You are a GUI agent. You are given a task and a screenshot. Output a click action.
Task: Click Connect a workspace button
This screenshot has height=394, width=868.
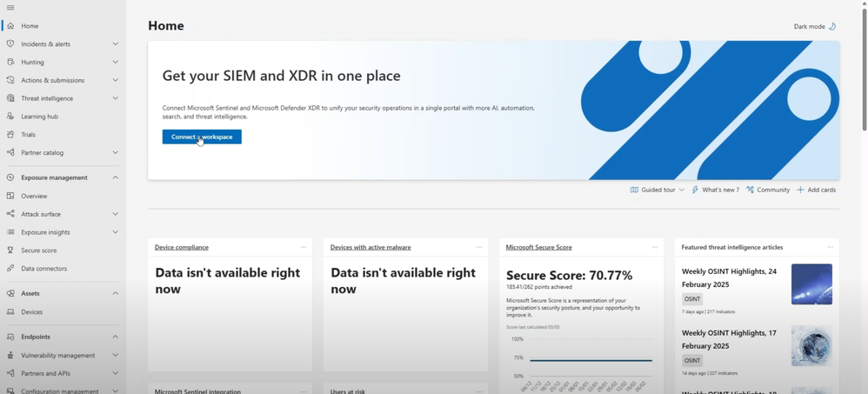pos(202,137)
